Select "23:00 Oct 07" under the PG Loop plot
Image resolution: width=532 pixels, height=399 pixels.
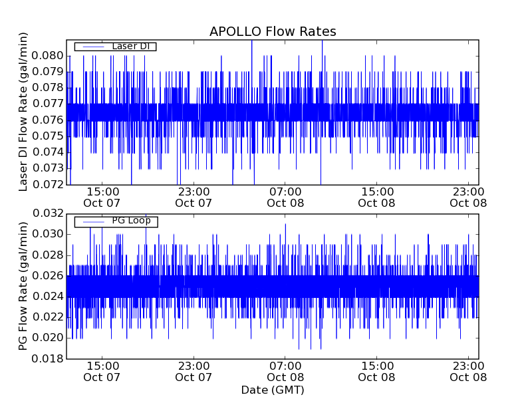[x=194, y=372]
